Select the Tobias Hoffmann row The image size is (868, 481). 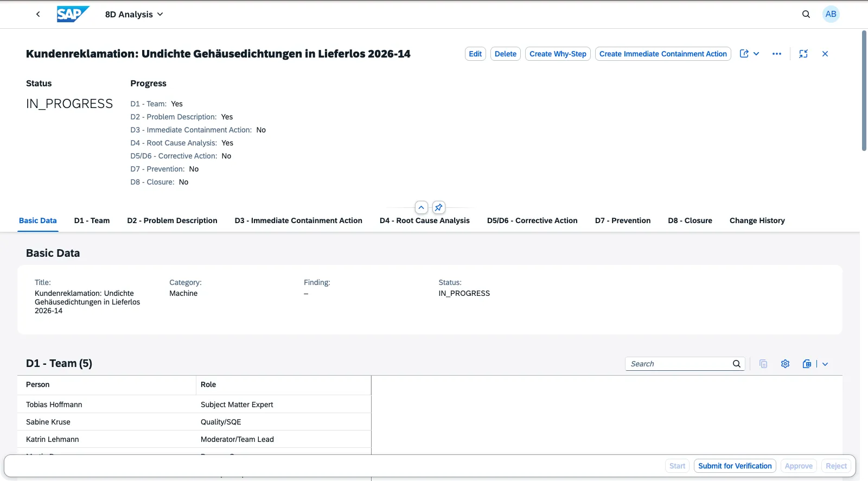coord(194,404)
